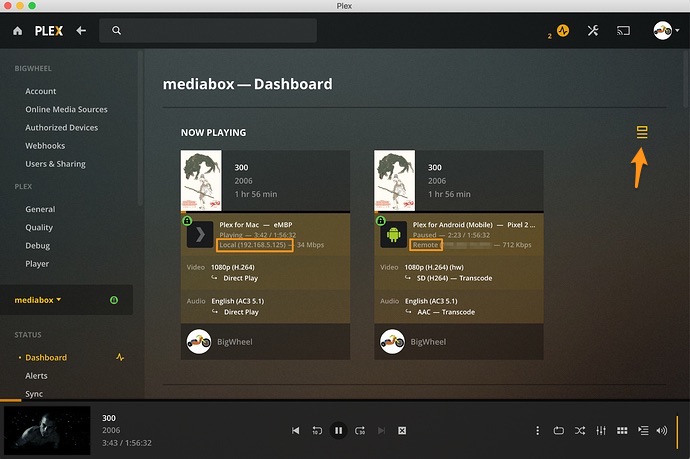
Task: Open Player settings
Action: point(37,264)
